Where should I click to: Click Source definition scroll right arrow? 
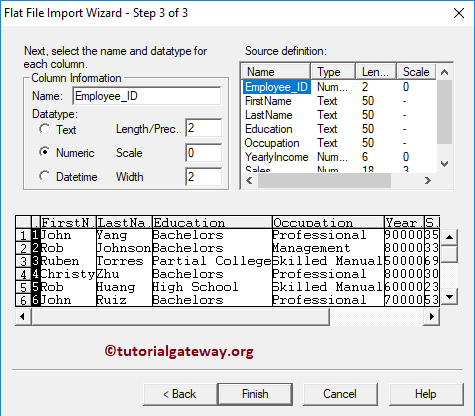[428, 180]
